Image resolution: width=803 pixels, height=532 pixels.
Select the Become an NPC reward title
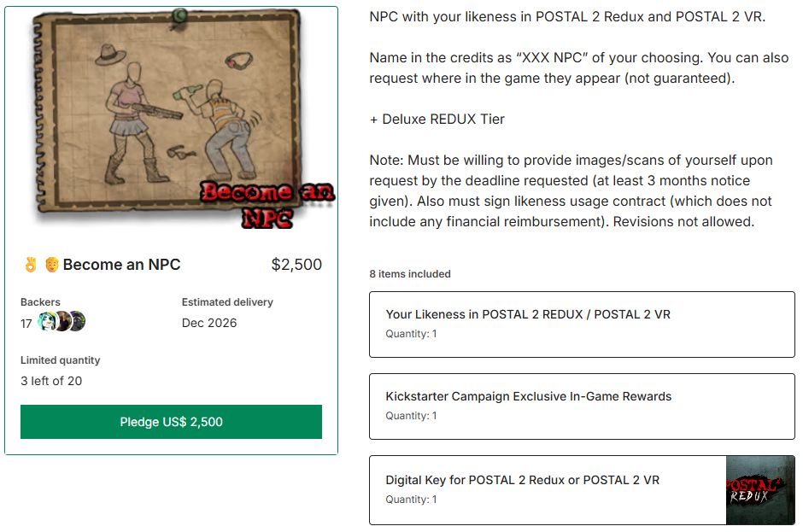(121, 264)
